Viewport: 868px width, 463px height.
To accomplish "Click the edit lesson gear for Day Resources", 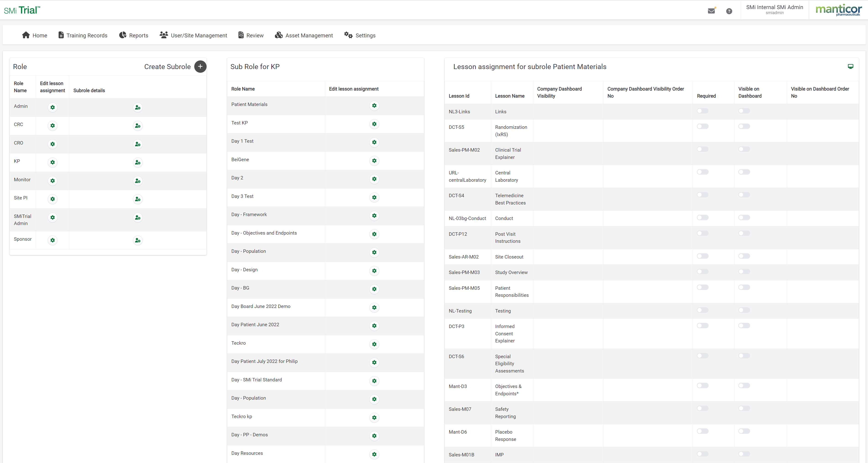I will click(374, 454).
